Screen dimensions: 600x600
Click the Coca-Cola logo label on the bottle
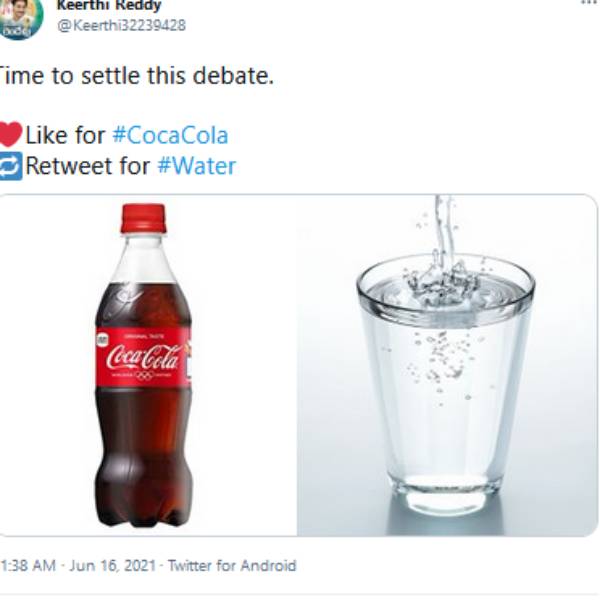[x=143, y=356]
